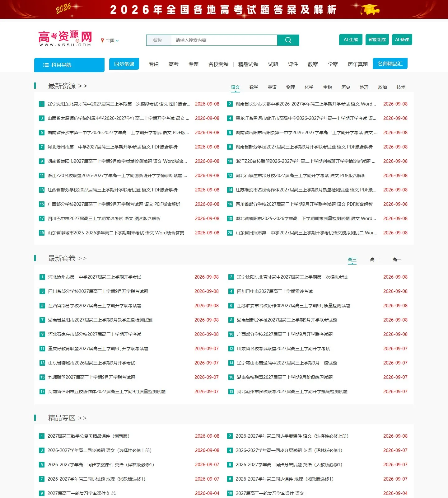Screen dimensions: 448x498
Task: Select the 语文 subject tab
Action: (x=236, y=87)
